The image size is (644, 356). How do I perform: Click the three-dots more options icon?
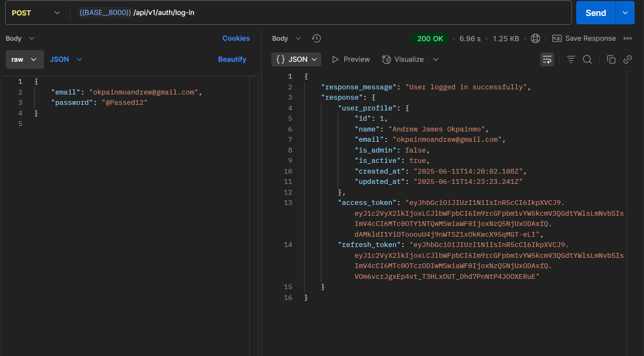(628, 38)
